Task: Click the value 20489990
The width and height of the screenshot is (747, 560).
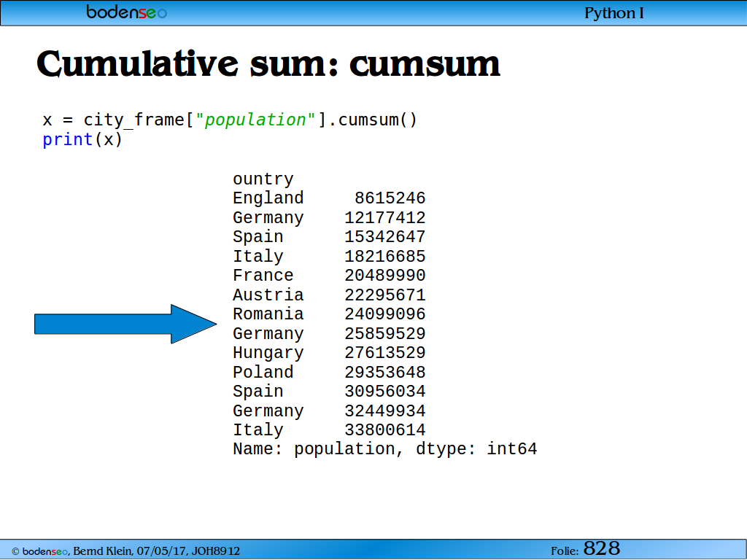Action: [385, 275]
